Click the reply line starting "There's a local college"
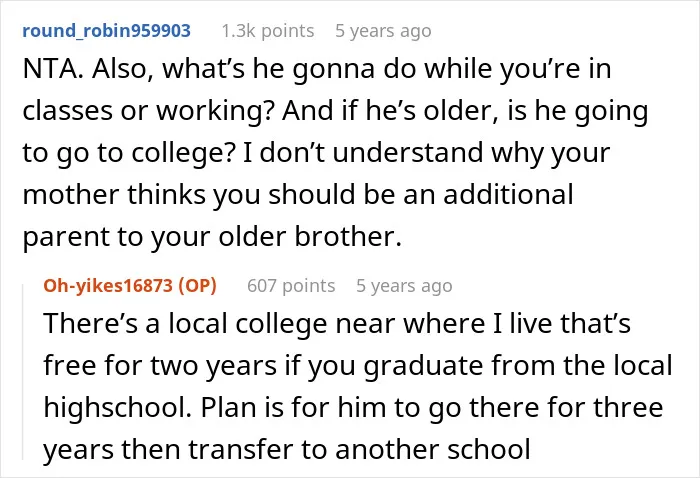This screenshot has height=478, width=700. pyautogui.click(x=337, y=323)
